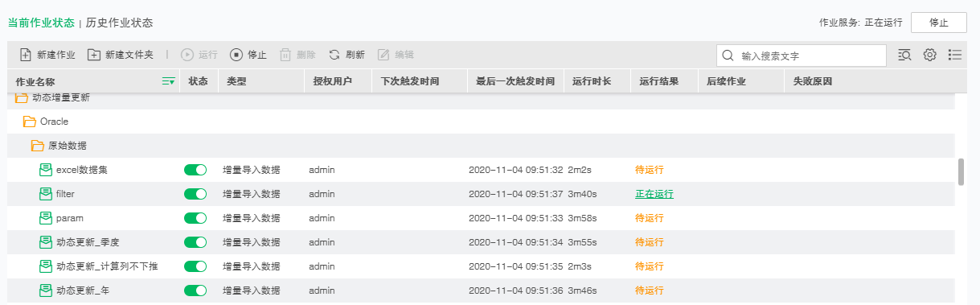Viewport: 980px width, 305px height.
Task: Click the greyed 编辑 edit toolbar item
Action: pyautogui.click(x=396, y=55)
